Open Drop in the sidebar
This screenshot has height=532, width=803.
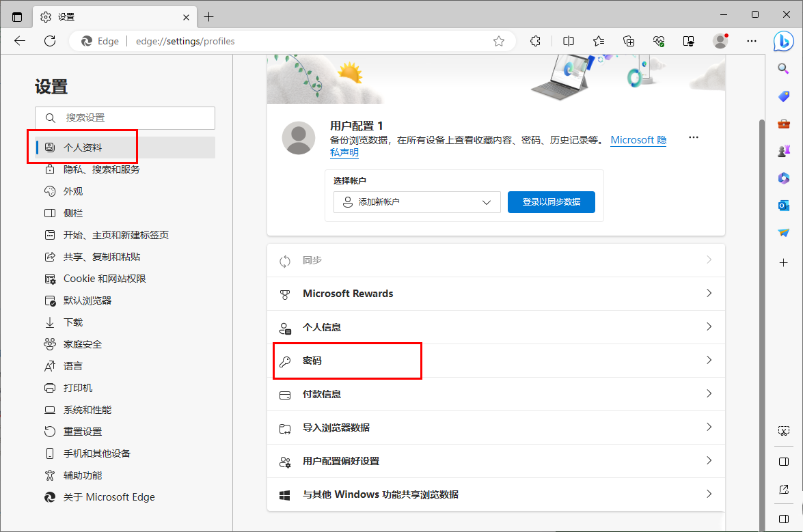click(783, 232)
